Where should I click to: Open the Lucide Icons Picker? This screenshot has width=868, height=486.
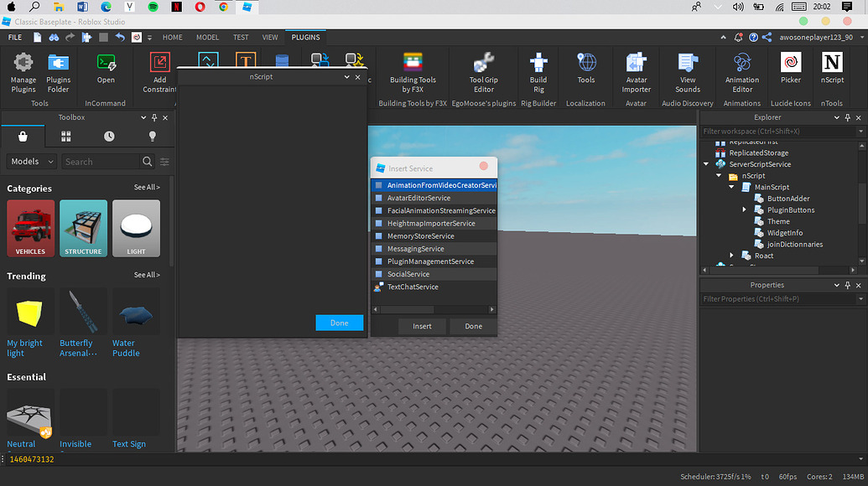[791, 69]
